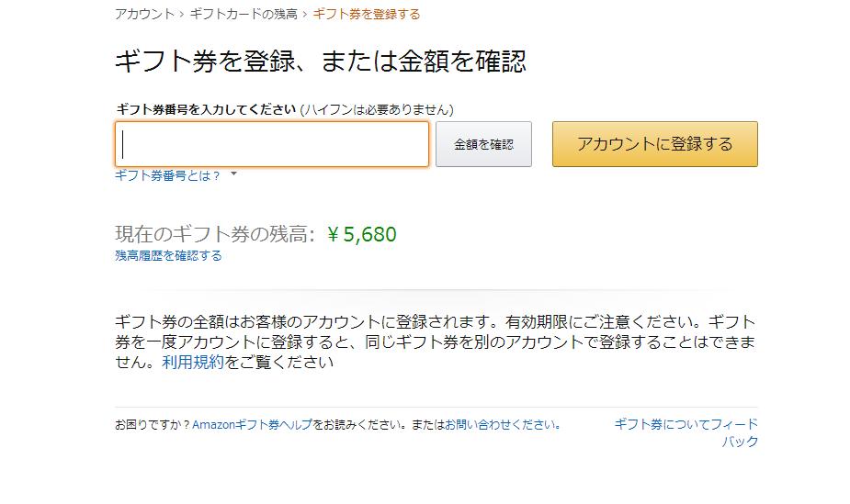Click the ¥5,680 balance amount
Image resolution: width=850 pixels, height=504 pixels.
362,235
